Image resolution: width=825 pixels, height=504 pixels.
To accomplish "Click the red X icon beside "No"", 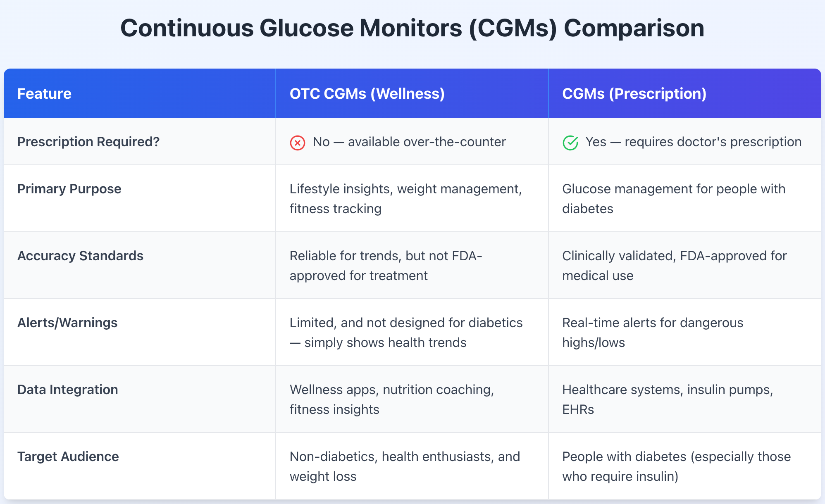I will (x=297, y=143).
